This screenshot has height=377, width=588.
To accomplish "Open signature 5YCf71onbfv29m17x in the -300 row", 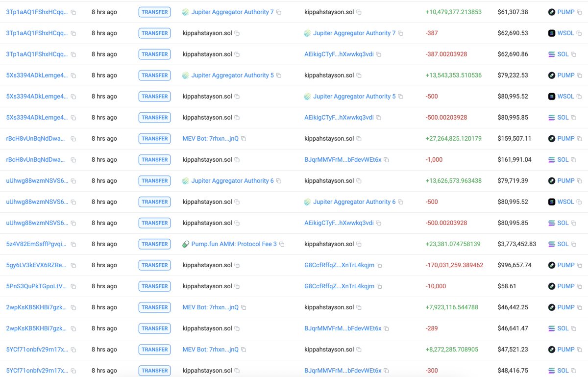I will click(37, 371).
